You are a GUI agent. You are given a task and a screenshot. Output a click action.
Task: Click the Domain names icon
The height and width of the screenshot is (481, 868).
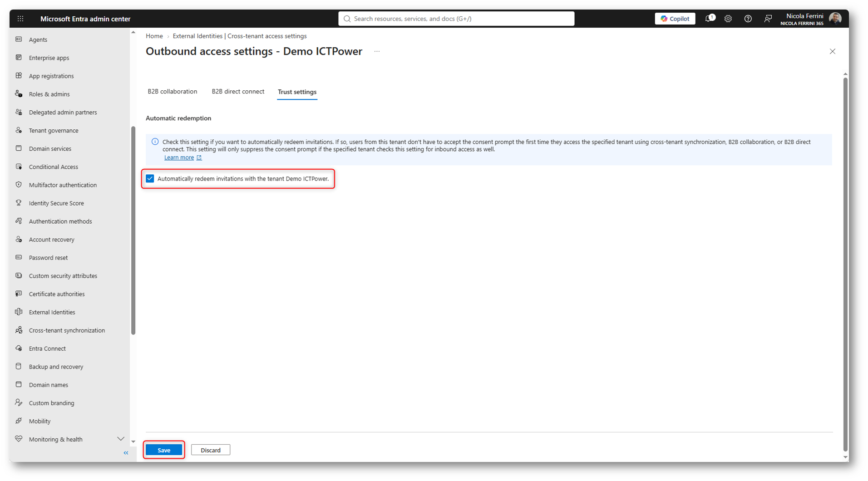pos(19,384)
